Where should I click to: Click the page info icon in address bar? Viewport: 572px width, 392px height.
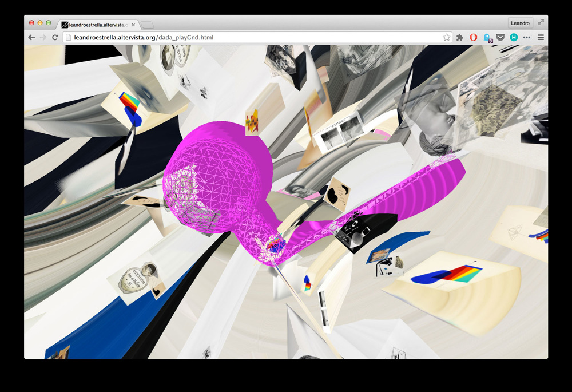point(68,37)
